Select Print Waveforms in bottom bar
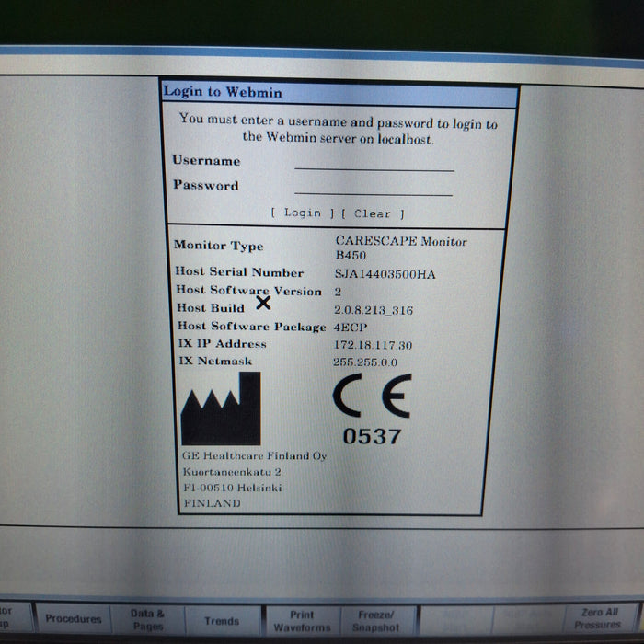 pos(303,621)
